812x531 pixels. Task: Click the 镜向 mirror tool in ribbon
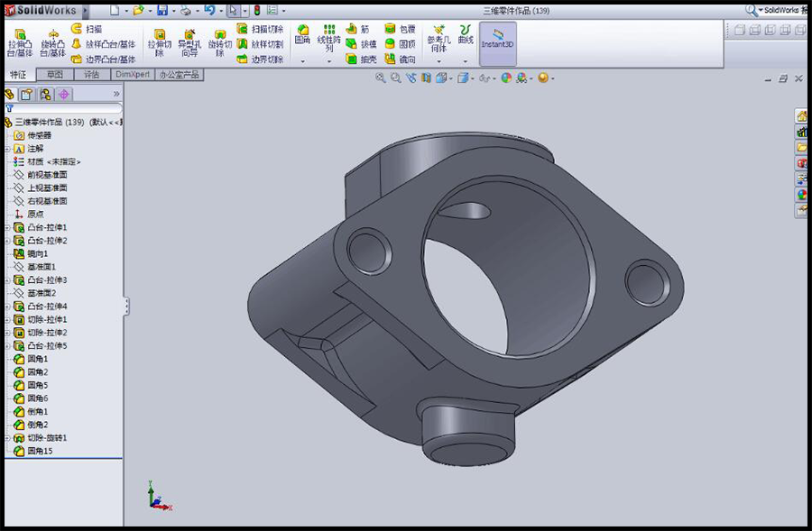tap(401, 60)
